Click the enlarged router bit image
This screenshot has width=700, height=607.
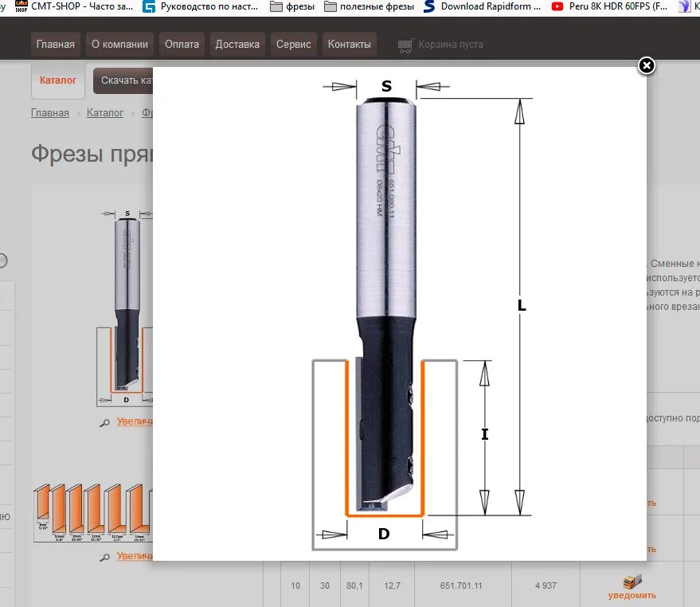(x=399, y=314)
